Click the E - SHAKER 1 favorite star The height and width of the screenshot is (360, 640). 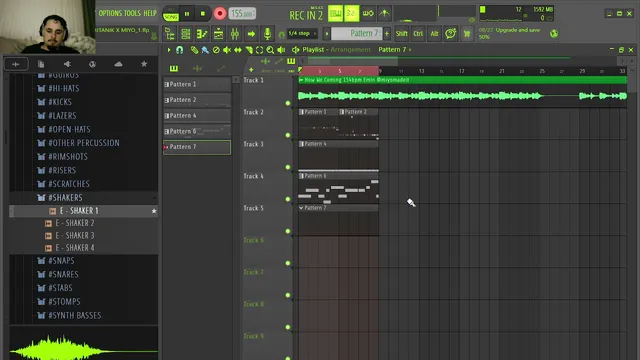(x=154, y=211)
